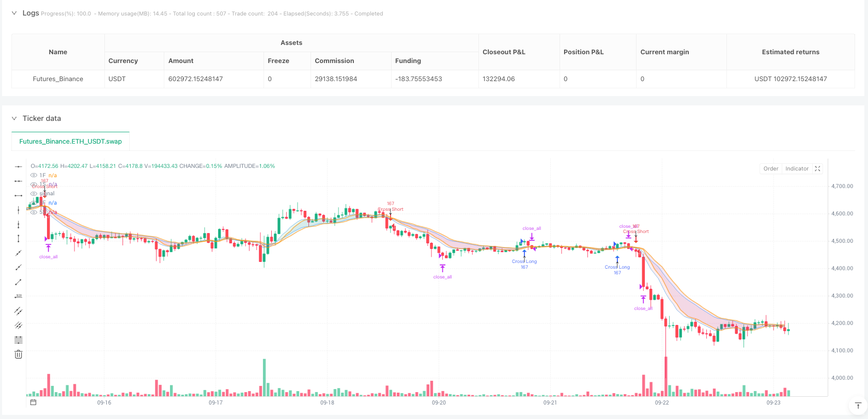Toggle visibility of the signal indicator
The height and width of the screenshot is (419, 868).
pyautogui.click(x=34, y=194)
